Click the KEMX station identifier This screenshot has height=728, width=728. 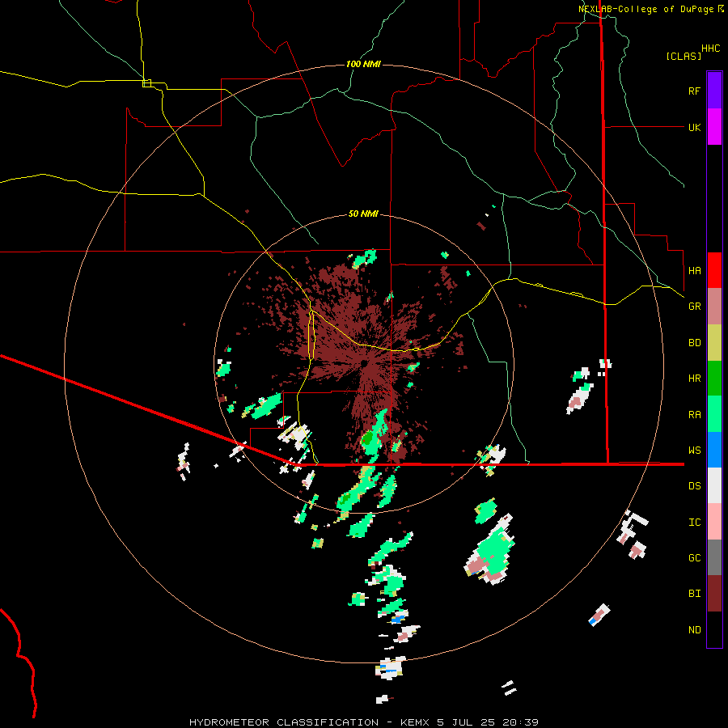[x=415, y=722]
